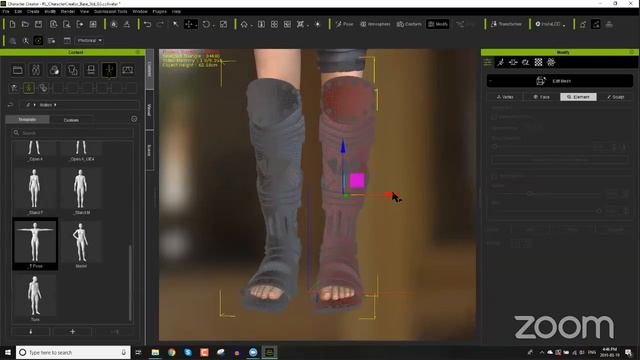
Task: Open the Plugins menu
Action: click(159, 11)
